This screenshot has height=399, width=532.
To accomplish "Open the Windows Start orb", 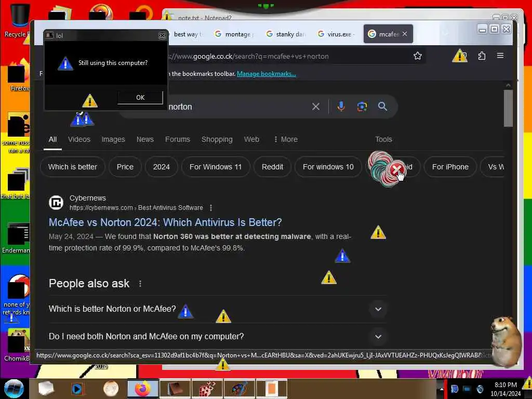I will (x=14, y=389).
